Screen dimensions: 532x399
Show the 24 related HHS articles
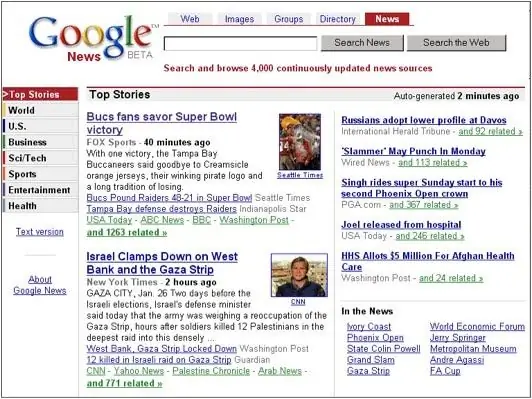(x=451, y=278)
